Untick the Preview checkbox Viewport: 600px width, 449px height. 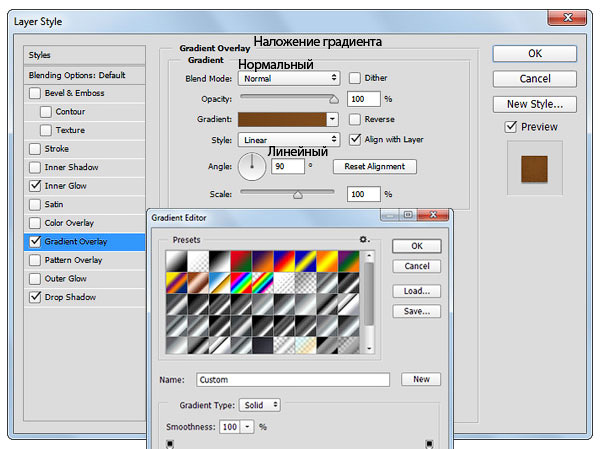511,127
